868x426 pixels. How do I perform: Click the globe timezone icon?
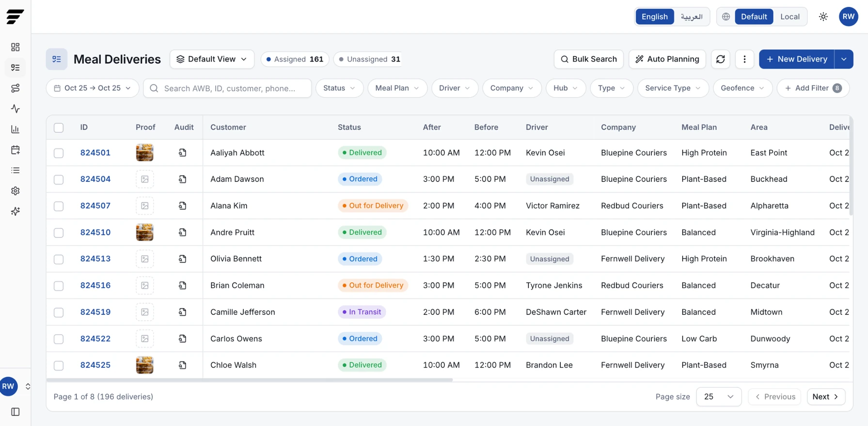[726, 16]
